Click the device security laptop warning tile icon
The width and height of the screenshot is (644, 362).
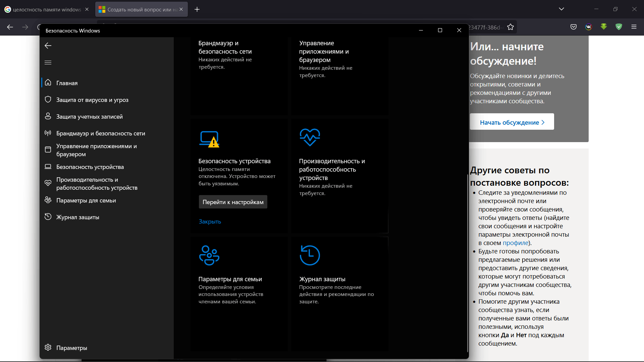(209, 139)
